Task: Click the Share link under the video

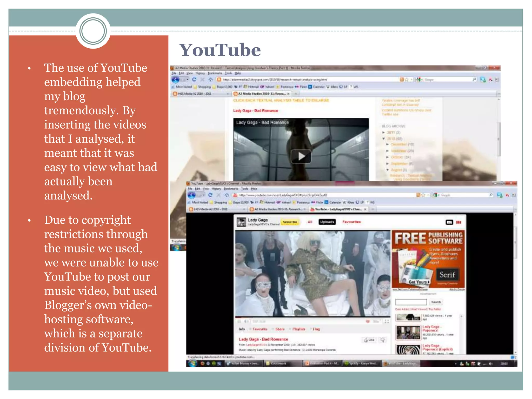Action: [x=280, y=329]
